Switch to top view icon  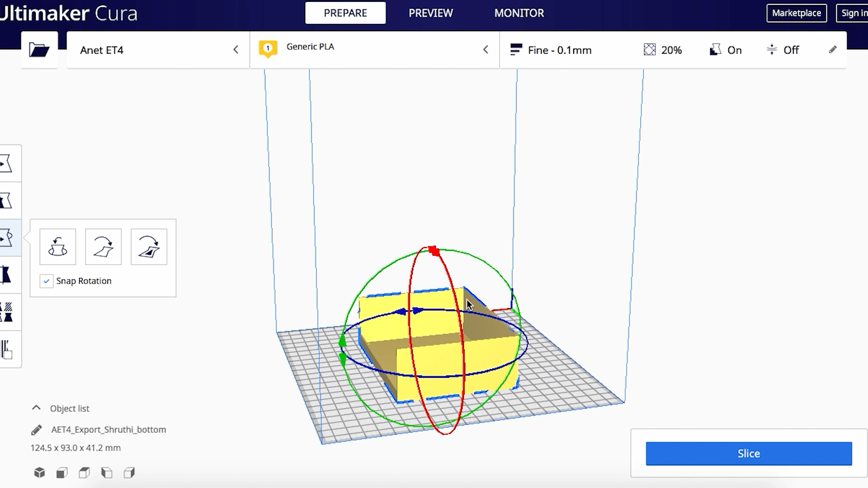click(84, 473)
